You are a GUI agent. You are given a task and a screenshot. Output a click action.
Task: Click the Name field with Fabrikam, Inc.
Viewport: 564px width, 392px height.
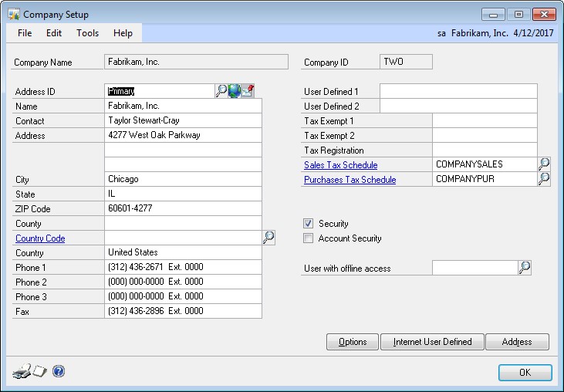(x=183, y=106)
